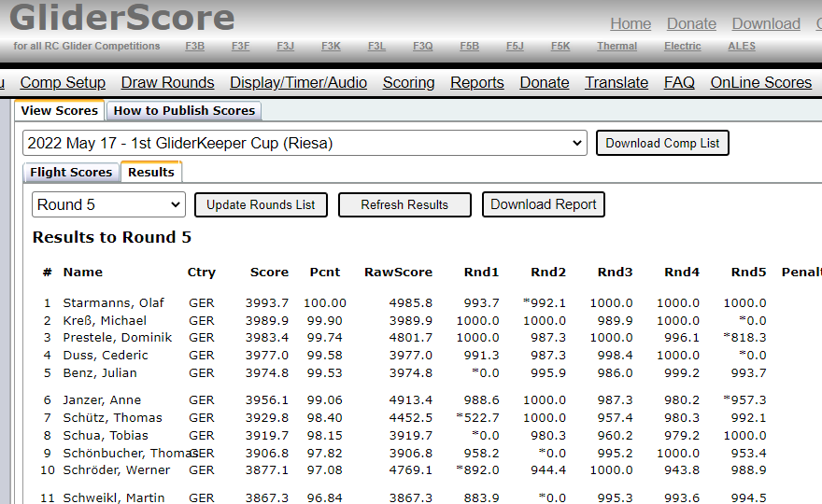
Task: Open the Draw Rounds menu
Action: point(167,82)
